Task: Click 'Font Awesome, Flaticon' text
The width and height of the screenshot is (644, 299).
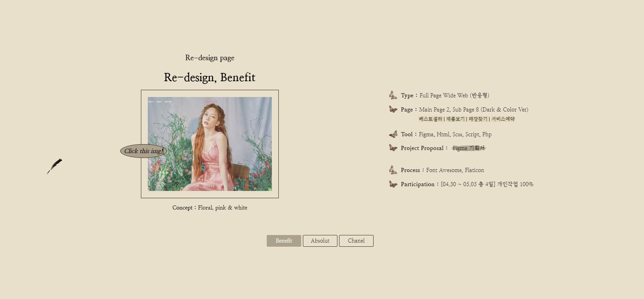Action: 455,170
